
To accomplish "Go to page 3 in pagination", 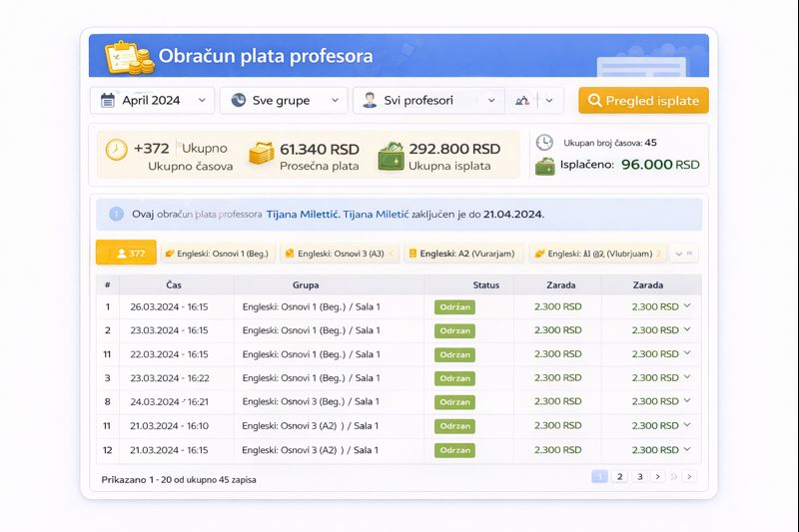I will pos(640,476).
